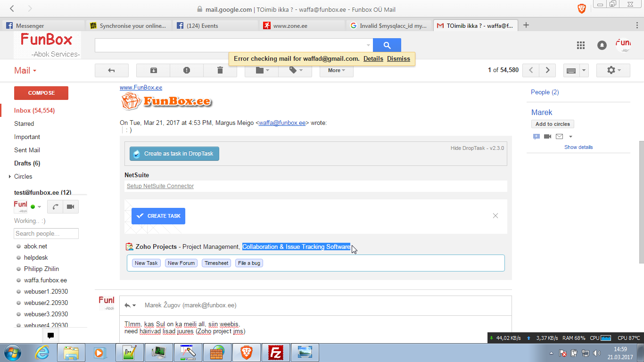This screenshot has height=362, width=644.
Task: Navigate back with the browser back arrow
Action: [x=12, y=8]
